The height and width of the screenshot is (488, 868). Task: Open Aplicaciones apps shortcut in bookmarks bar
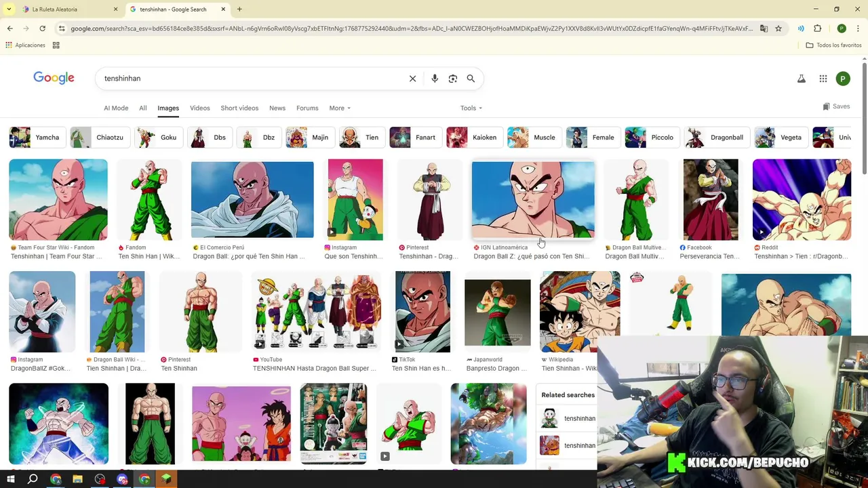coord(25,45)
